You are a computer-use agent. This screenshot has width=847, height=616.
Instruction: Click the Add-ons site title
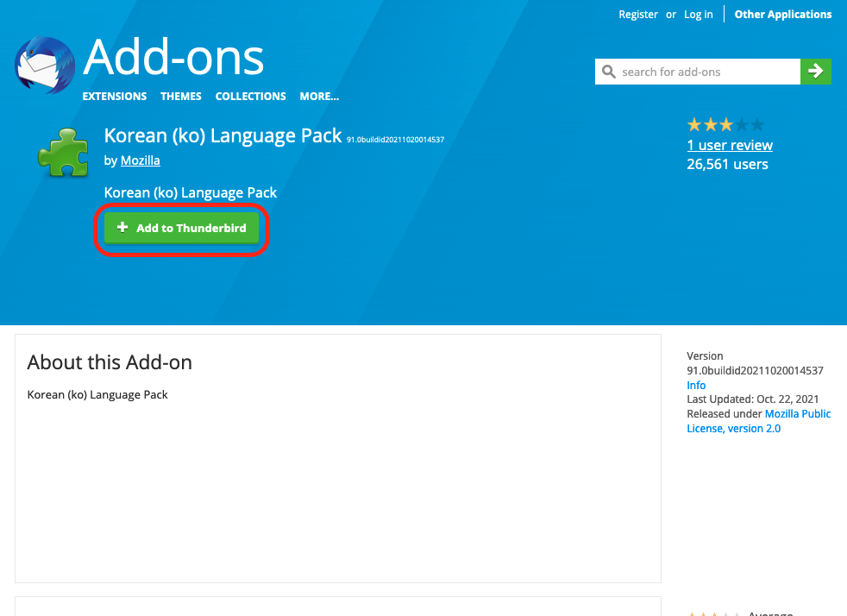click(x=173, y=57)
